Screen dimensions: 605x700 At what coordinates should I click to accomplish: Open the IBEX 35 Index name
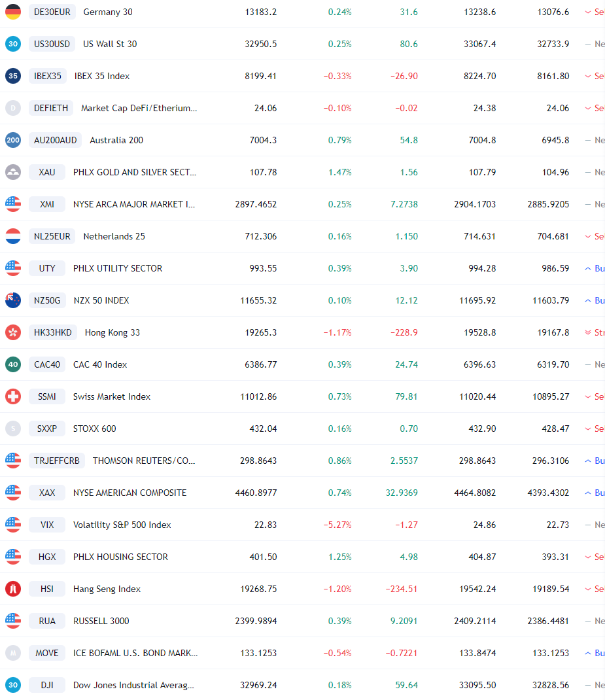pos(102,76)
